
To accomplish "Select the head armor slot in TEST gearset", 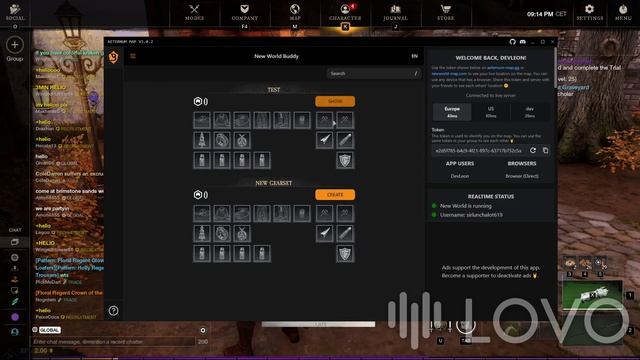I will click(202, 120).
